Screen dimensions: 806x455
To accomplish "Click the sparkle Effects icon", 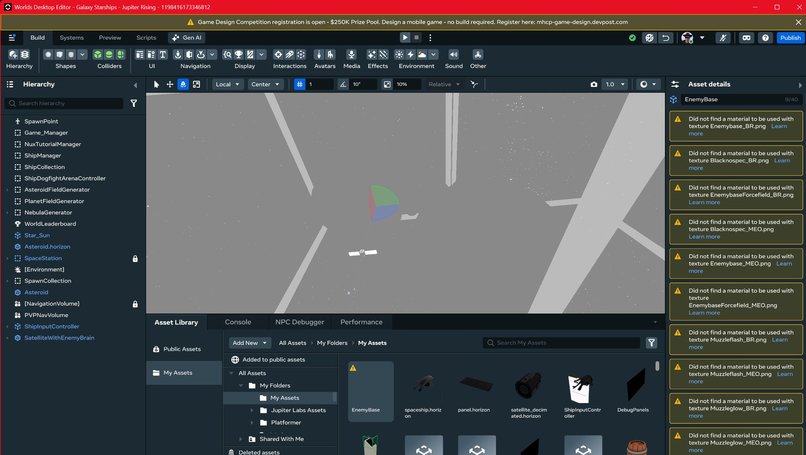I will [372, 54].
